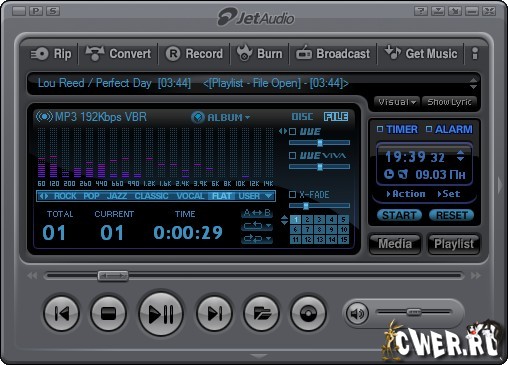Viewport: 508px width, 365px height.
Task: Click the volume slider handle
Action: (414, 312)
